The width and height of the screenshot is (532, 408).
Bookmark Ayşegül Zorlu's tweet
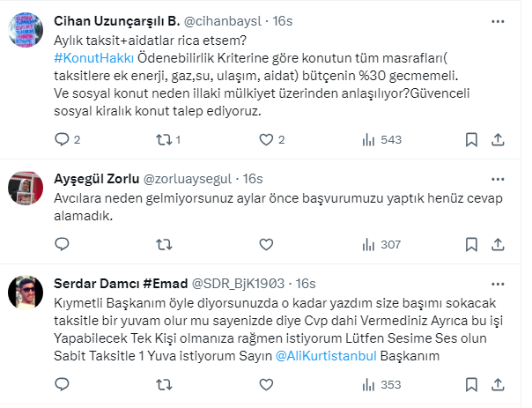(x=471, y=246)
